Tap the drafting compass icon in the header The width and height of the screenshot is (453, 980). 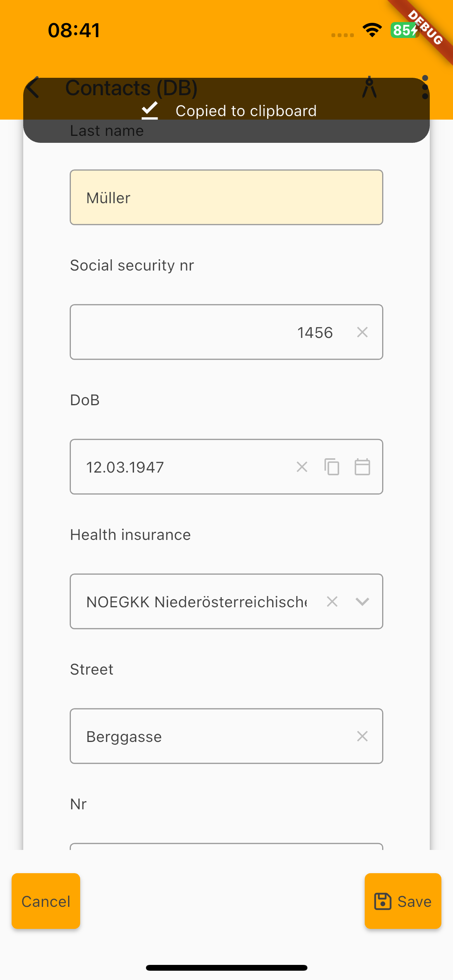[369, 87]
